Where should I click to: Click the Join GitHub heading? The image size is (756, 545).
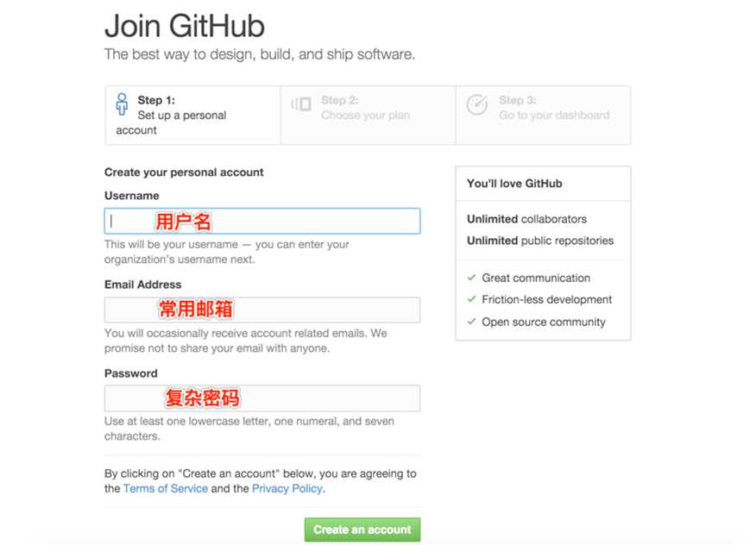[x=185, y=26]
